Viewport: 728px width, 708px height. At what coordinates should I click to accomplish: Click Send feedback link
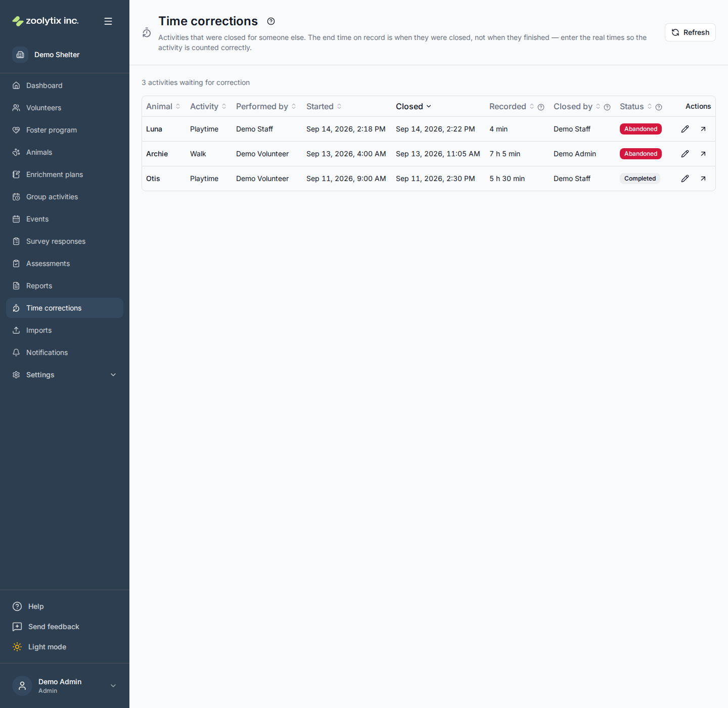46,627
